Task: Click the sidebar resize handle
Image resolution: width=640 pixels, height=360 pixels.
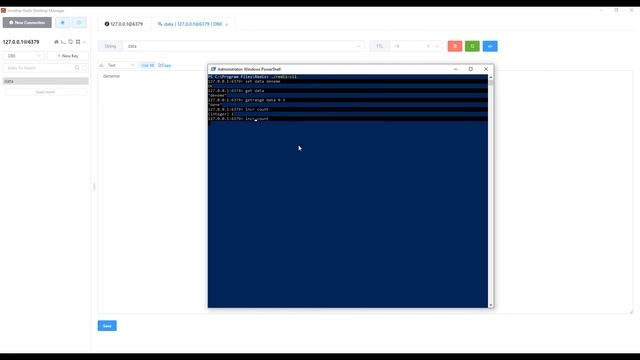Action: [94, 187]
